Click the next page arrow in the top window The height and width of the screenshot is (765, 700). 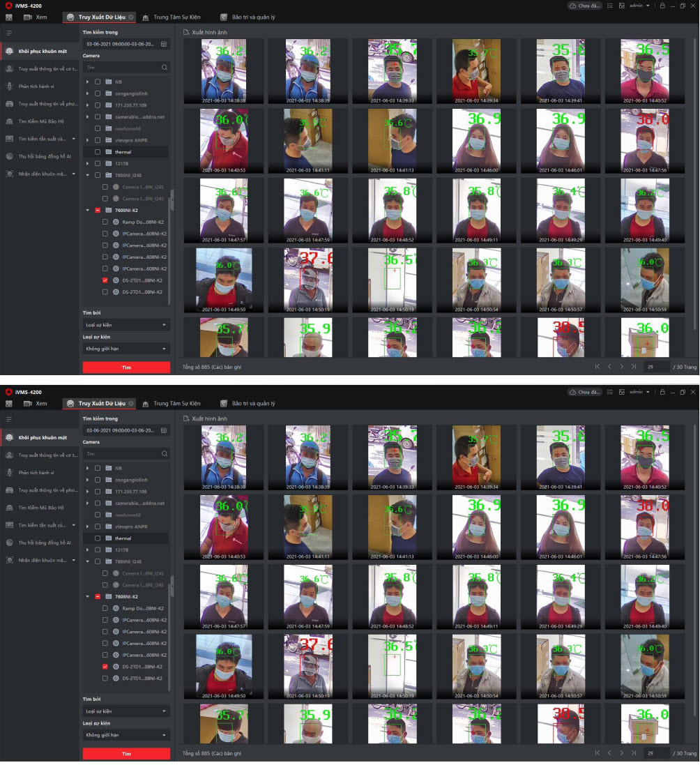point(621,366)
